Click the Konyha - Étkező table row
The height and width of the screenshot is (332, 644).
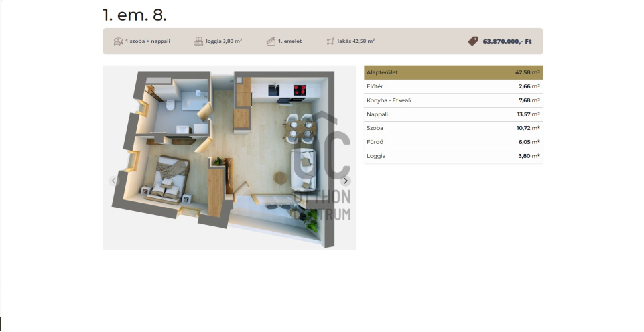pos(453,100)
